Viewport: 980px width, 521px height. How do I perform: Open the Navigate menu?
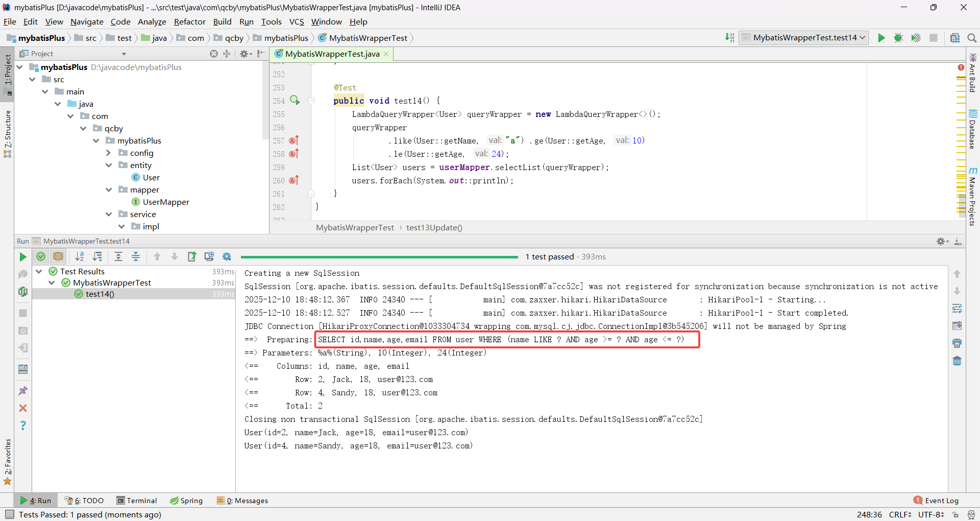[87, 22]
